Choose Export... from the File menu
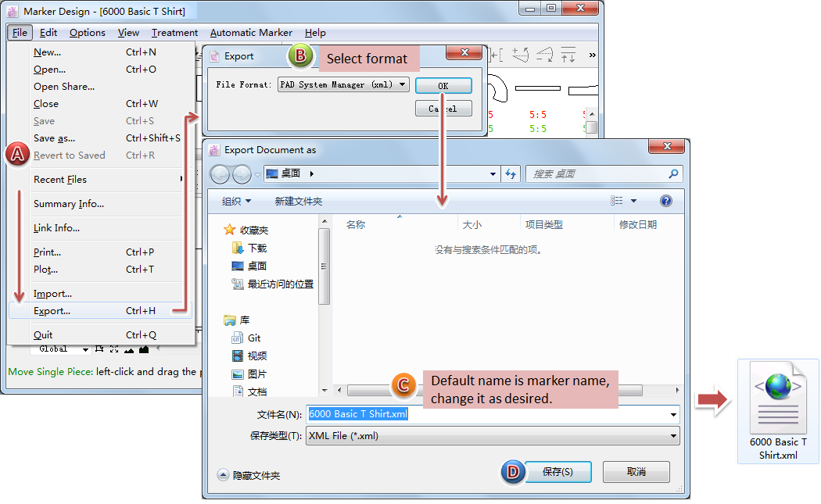Viewport: 821px width, 504px height. coord(52,311)
